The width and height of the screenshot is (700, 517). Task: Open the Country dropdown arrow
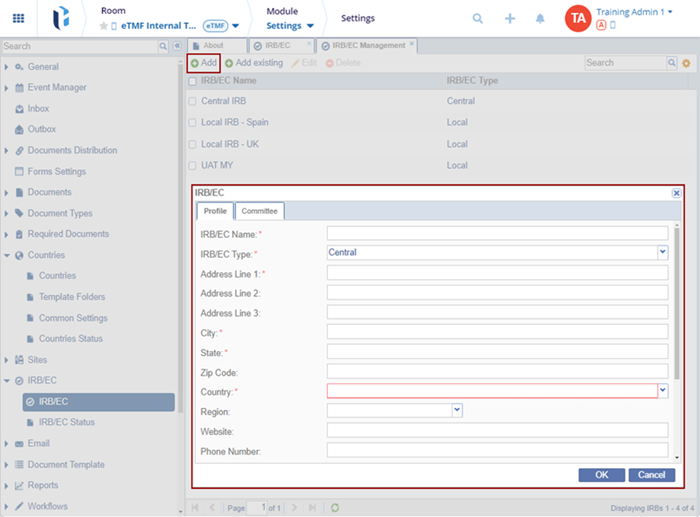coord(662,391)
